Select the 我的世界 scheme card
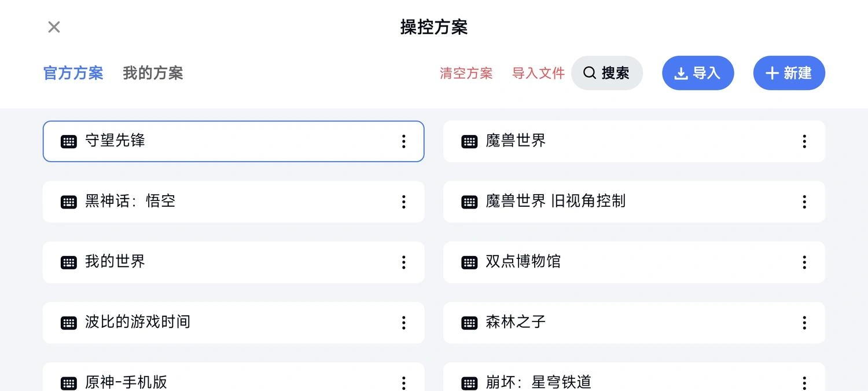This screenshot has width=868, height=391. [231, 262]
